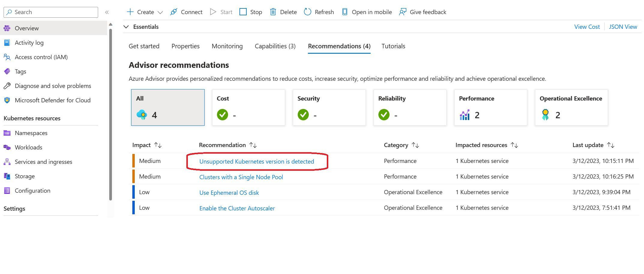Click the Storage icon in sidebar

click(x=7, y=176)
